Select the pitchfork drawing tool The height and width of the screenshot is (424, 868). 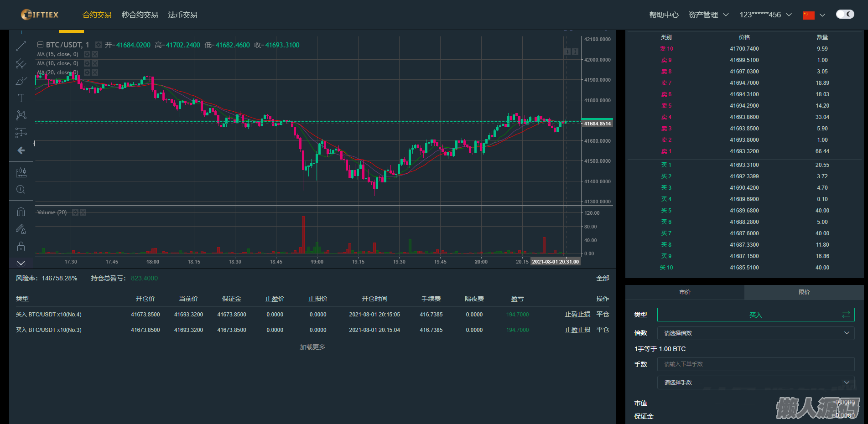point(21,64)
